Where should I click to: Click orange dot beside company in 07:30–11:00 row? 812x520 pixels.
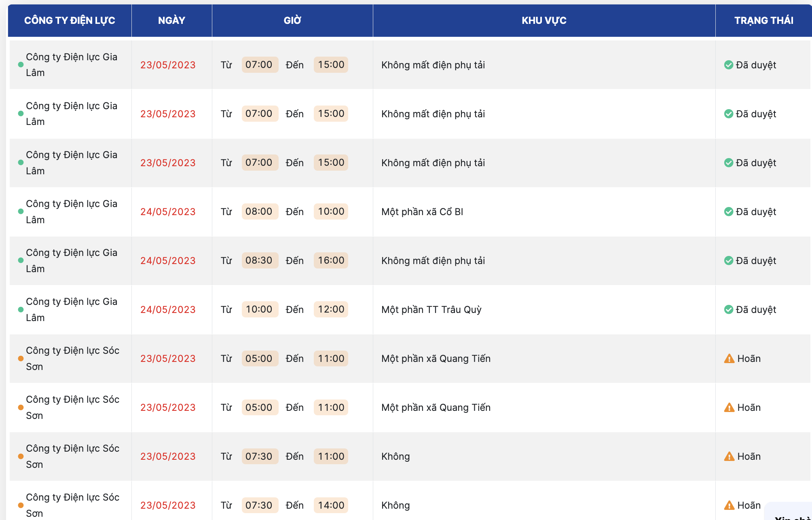point(21,456)
